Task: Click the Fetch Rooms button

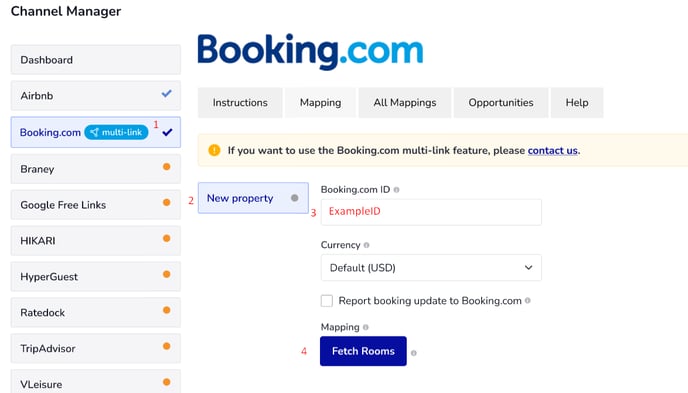Action: pyautogui.click(x=363, y=351)
